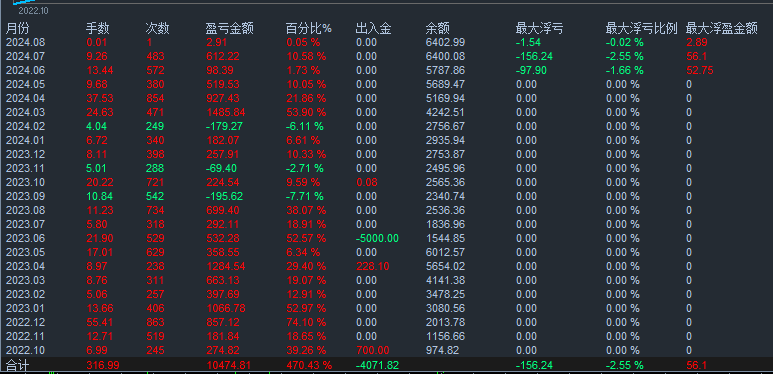Select the 2023.04 month cell

tap(25, 267)
